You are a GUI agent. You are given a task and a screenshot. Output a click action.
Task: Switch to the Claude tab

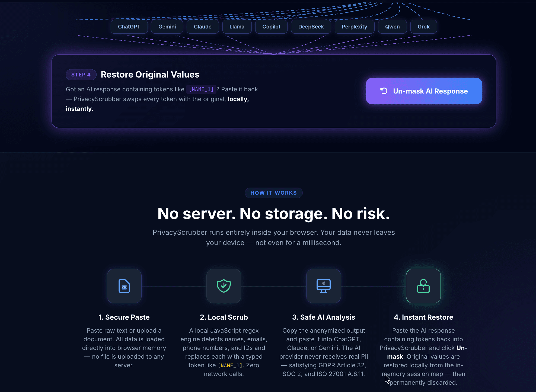pos(203,27)
